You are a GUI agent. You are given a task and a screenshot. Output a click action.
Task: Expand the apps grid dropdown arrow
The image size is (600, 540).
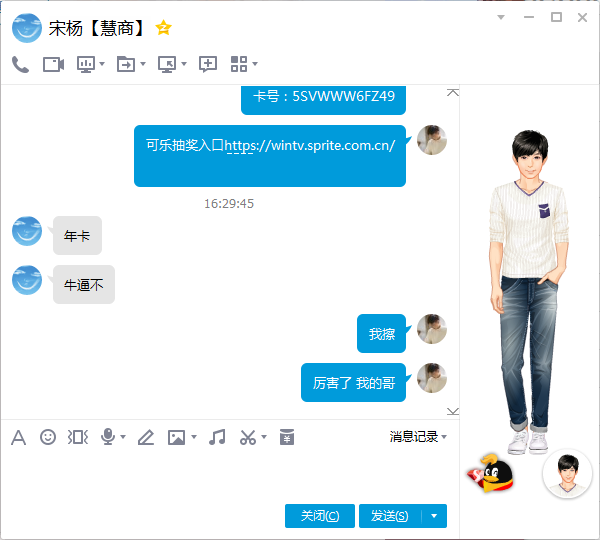click(255, 64)
